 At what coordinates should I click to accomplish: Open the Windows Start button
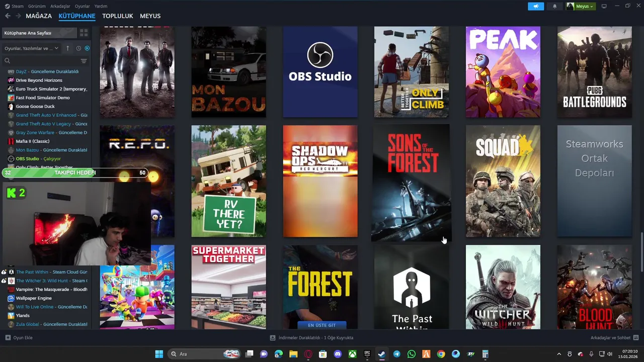(159, 354)
